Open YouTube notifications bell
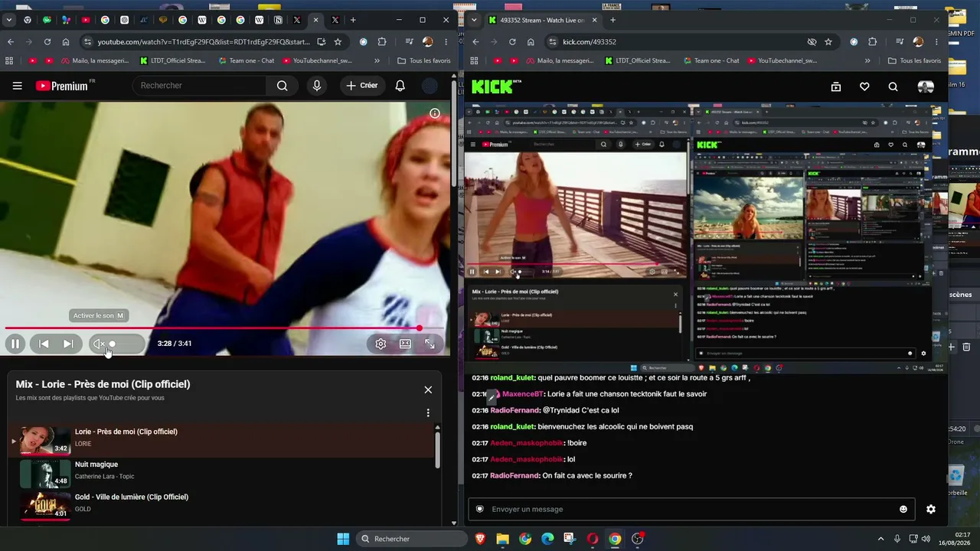 click(x=400, y=86)
